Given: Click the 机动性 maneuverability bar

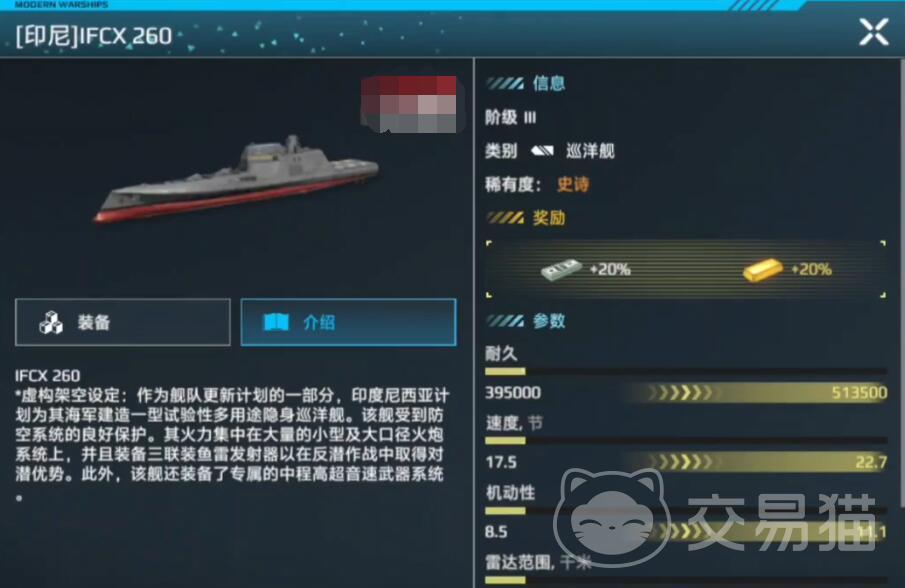Looking at the screenshot, I should [x=686, y=511].
